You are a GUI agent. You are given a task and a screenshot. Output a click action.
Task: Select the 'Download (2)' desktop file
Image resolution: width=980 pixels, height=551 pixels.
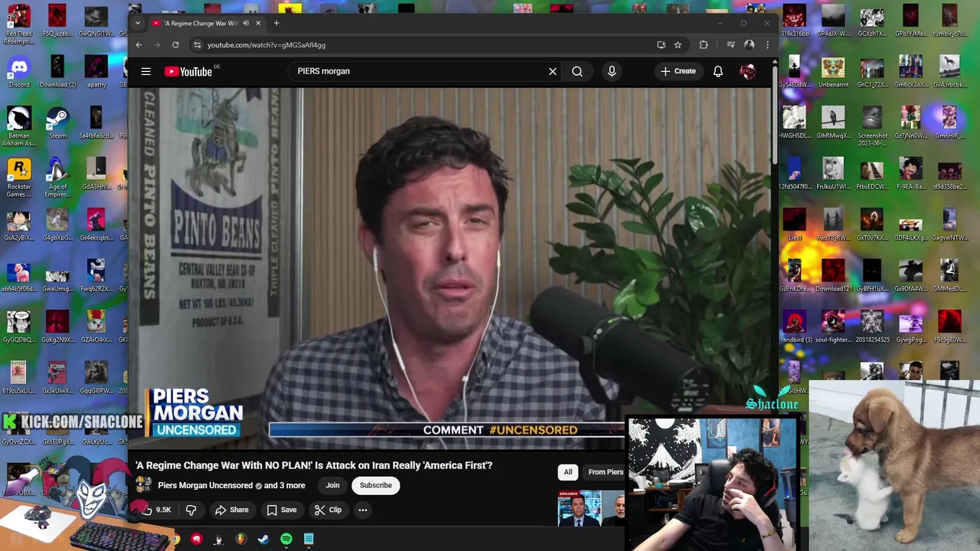(x=57, y=72)
